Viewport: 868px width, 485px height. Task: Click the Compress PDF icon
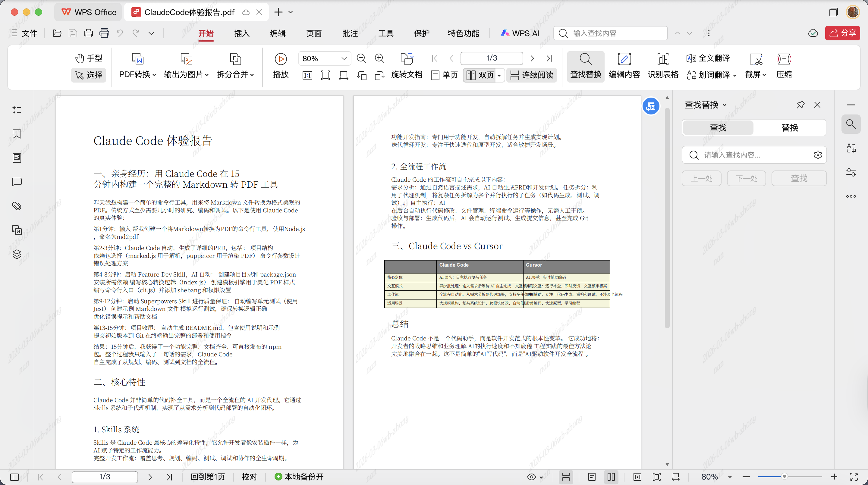[x=784, y=59]
